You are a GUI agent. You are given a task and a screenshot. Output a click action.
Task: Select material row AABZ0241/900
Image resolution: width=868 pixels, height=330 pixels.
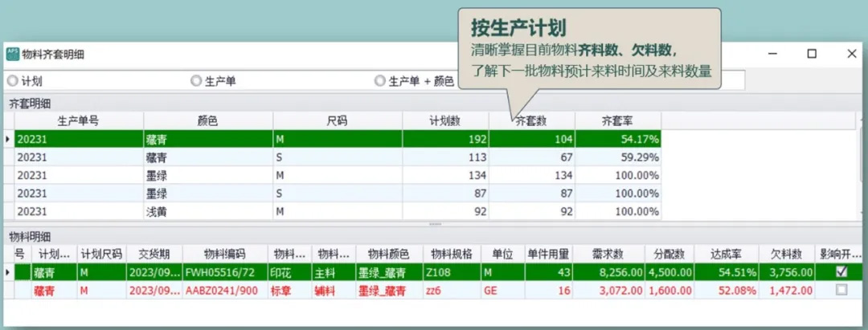tap(224, 290)
